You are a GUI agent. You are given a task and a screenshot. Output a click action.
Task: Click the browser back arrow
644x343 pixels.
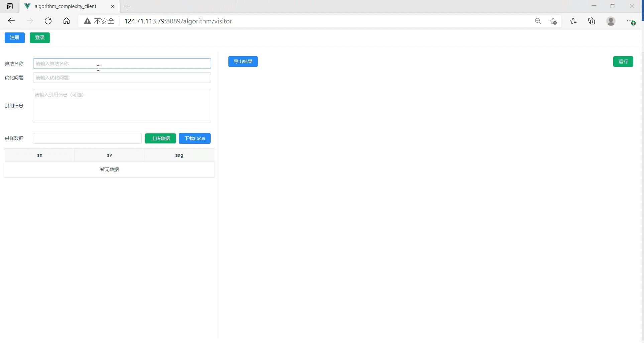point(11,21)
